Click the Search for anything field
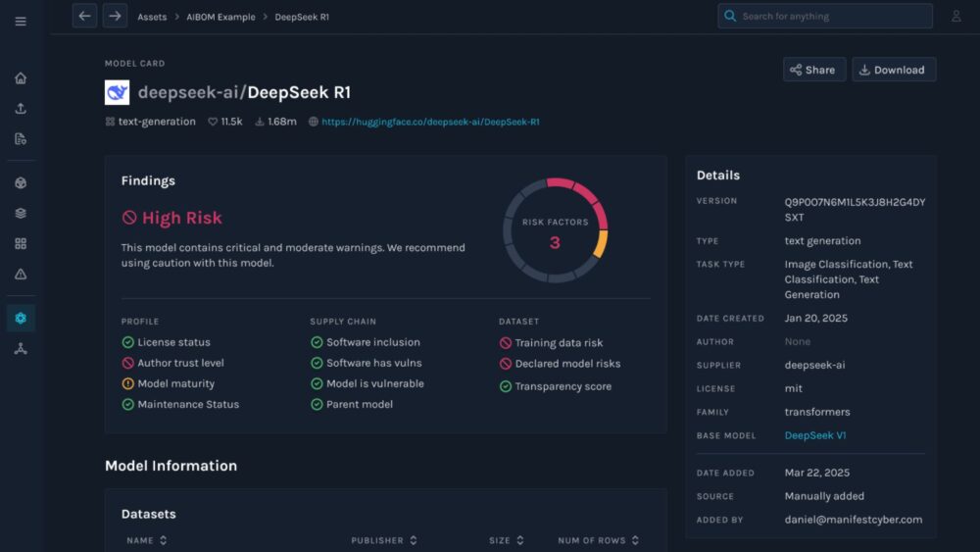The image size is (980, 552). coord(825,17)
